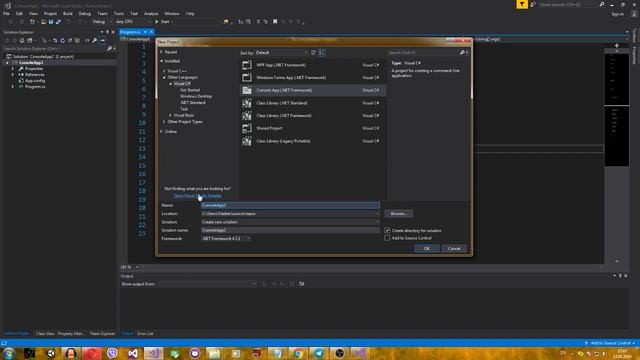Viewport: 640px width, 360px height.
Task: Click the Solution name input field
Action: (x=290, y=230)
